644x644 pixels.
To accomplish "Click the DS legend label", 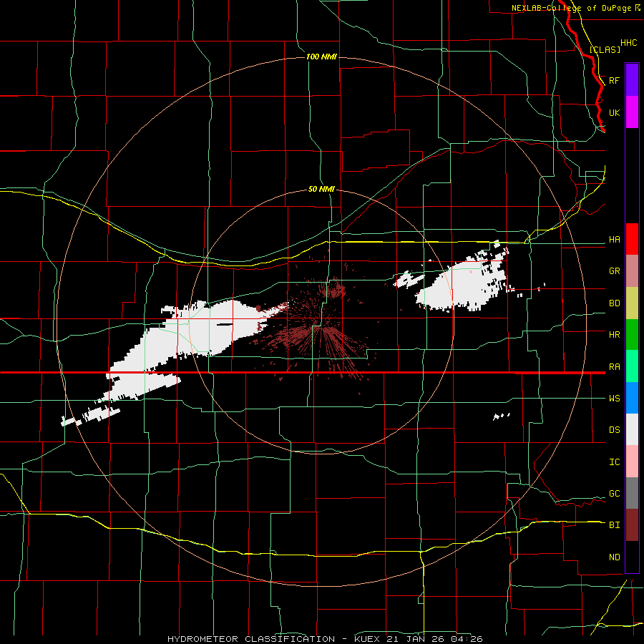I will pos(615,430).
